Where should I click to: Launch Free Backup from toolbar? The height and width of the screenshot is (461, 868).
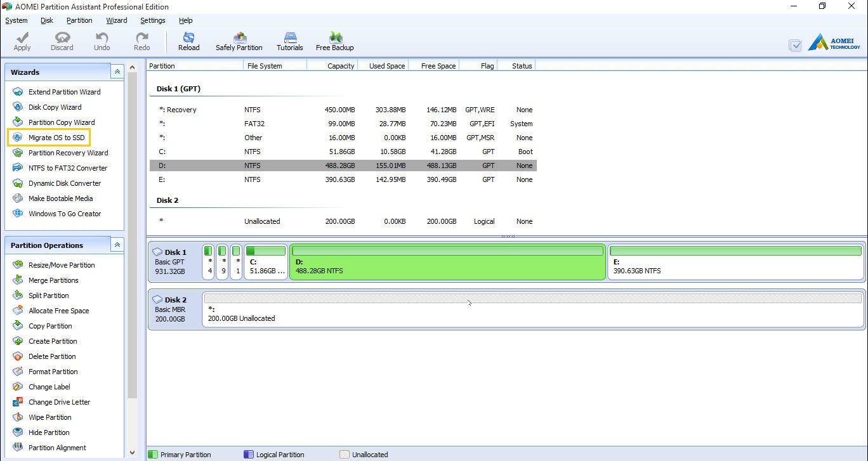click(x=334, y=42)
